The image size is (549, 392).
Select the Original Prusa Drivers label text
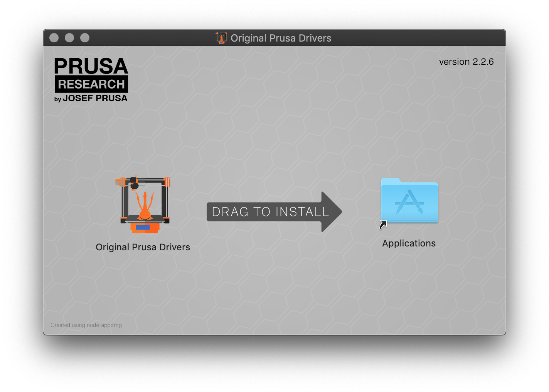(143, 247)
